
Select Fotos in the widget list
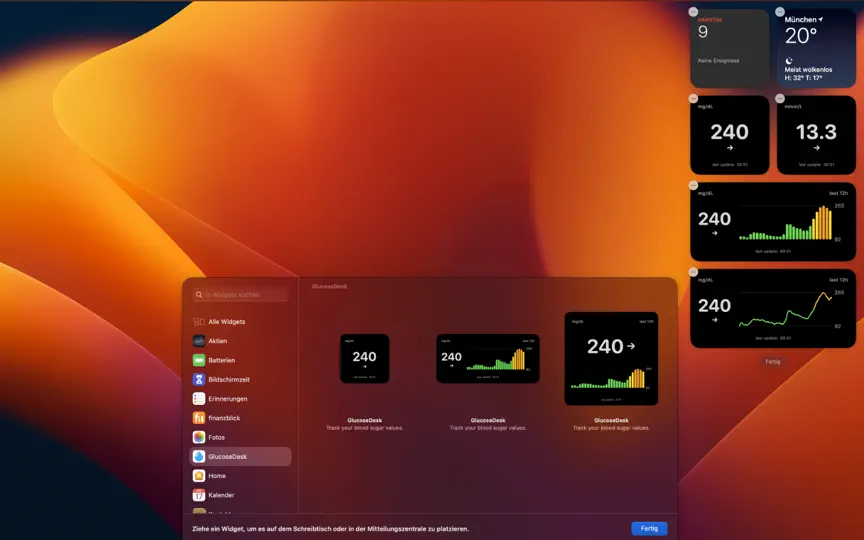[x=240, y=438]
